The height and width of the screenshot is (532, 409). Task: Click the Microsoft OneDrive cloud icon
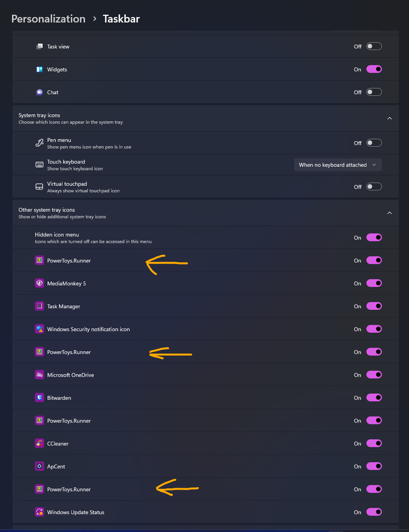coord(40,375)
